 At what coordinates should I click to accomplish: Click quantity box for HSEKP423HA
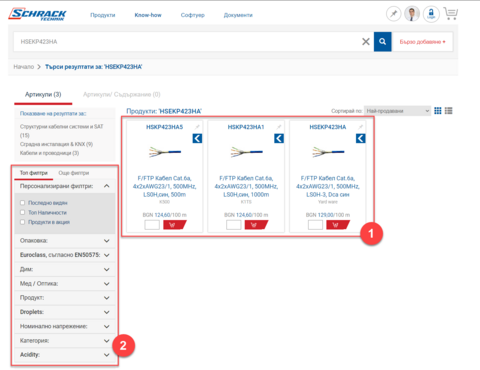coord(315,225)
